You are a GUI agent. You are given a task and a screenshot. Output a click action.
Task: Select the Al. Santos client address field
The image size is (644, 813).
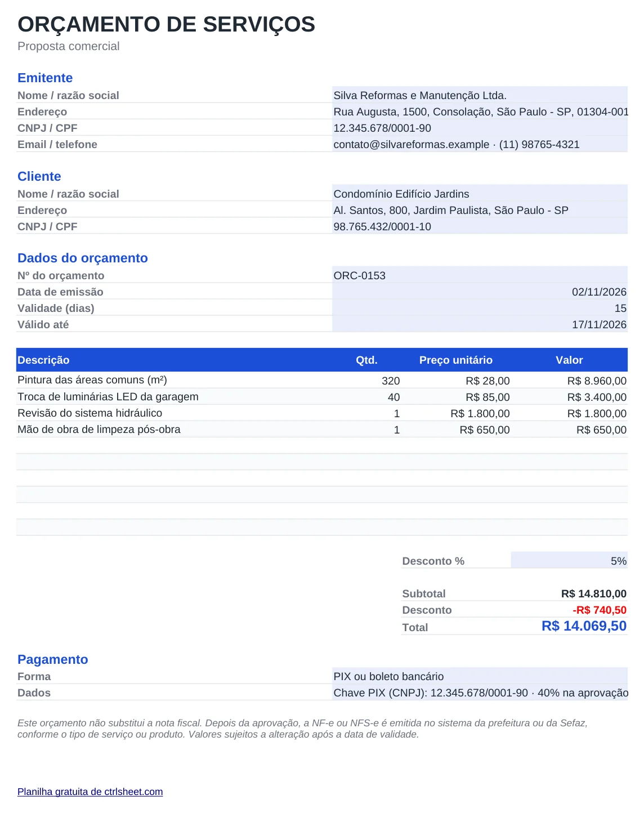point(480,210)
